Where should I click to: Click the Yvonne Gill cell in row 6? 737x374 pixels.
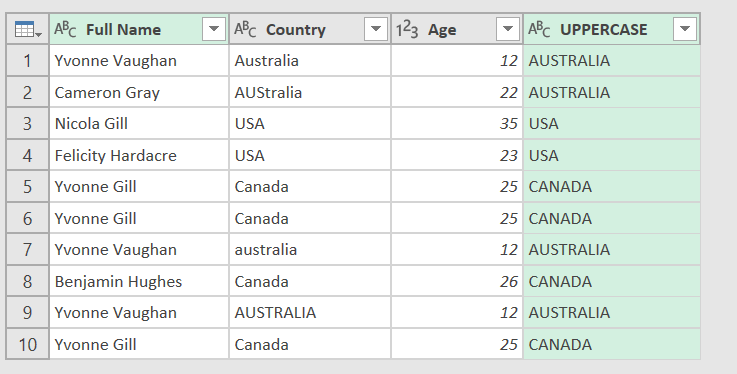coord(139,218)
